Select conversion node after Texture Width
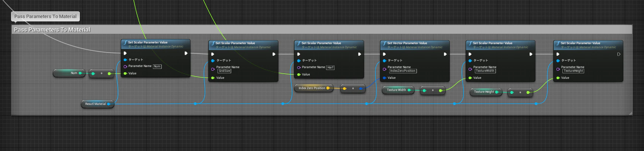This screenshot has height=151, width=644. [x=432, y=90]
